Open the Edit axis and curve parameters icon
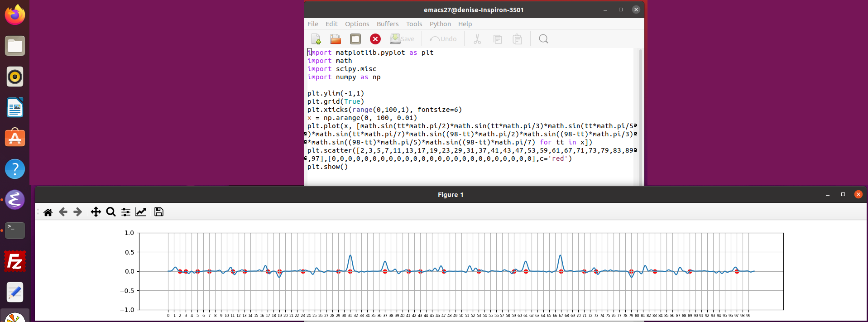This screenshot has width=868, height=322. tap(141, 212)
